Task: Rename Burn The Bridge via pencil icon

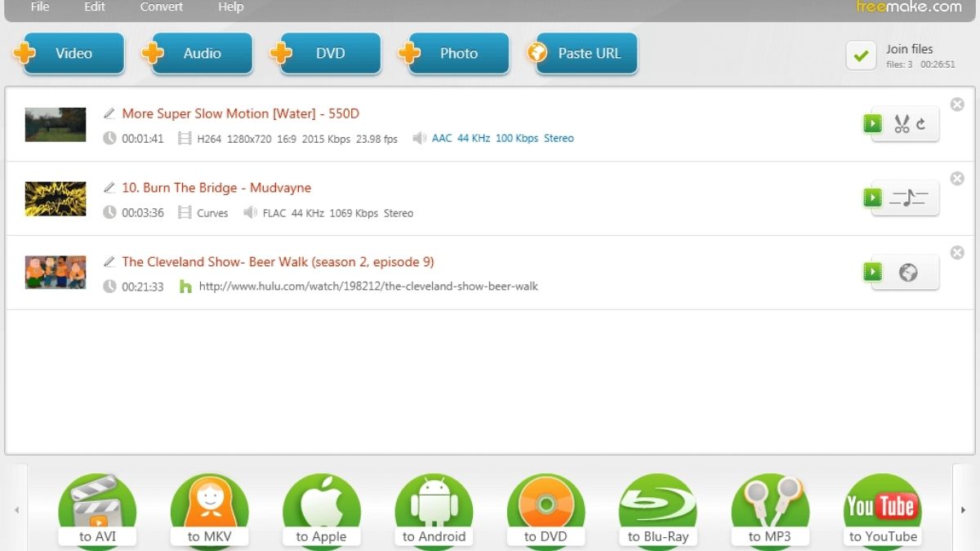Action: coord(109,188)
